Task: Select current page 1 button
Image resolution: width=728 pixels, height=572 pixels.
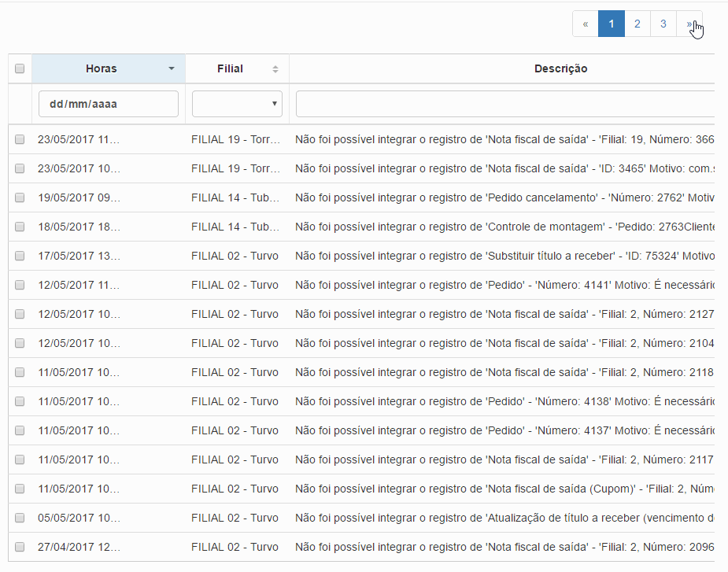Action: point(612,24)
